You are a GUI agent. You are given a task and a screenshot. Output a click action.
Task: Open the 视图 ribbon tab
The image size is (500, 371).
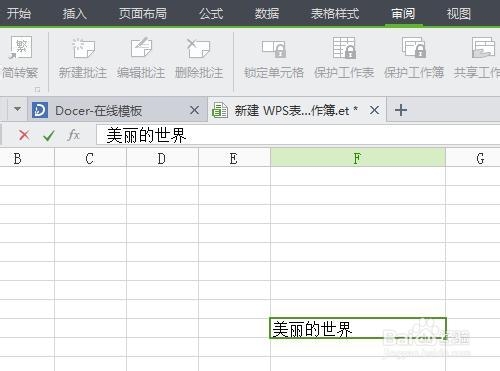pos(459,14)
